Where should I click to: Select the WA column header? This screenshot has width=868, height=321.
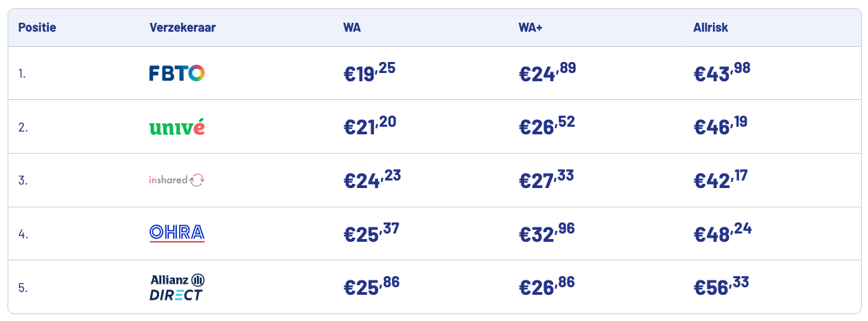(x=352, y=28)
